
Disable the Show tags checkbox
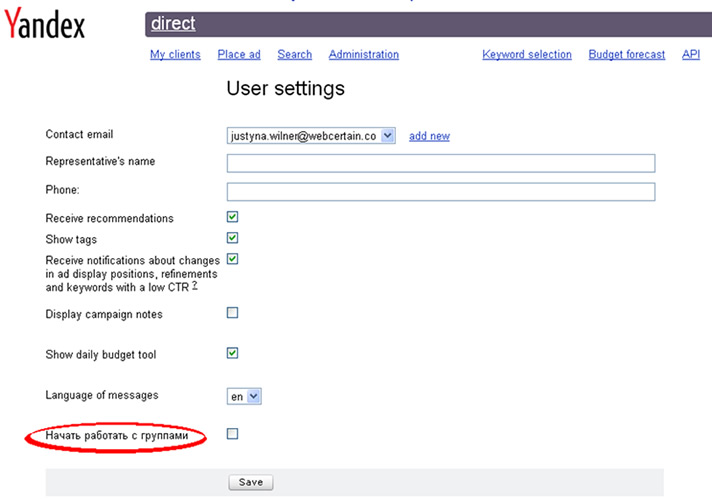coord(233,238)
